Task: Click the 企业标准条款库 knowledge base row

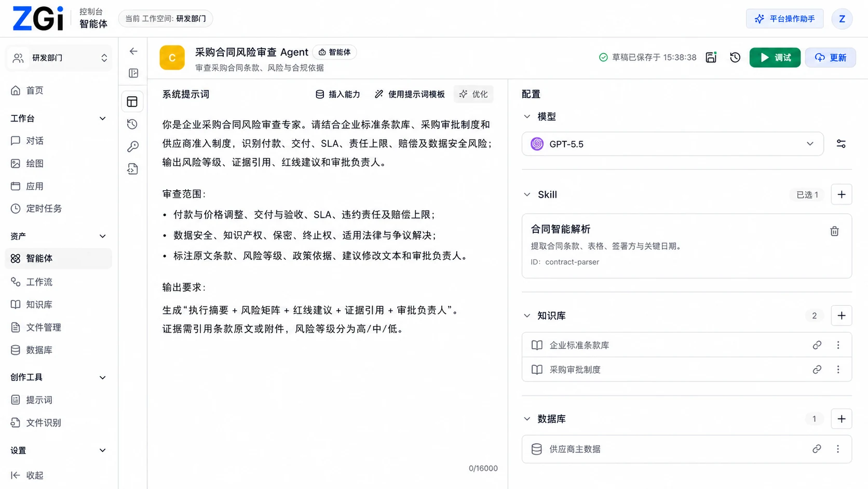Action: pos(686,345)
